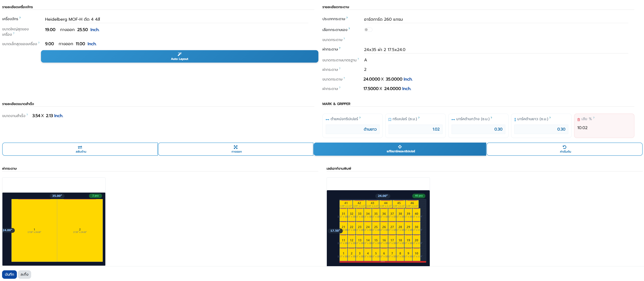Click the มาร์คด้านยาว value field
This screenshot has height=281, width=644.
[x=541, y=129]
